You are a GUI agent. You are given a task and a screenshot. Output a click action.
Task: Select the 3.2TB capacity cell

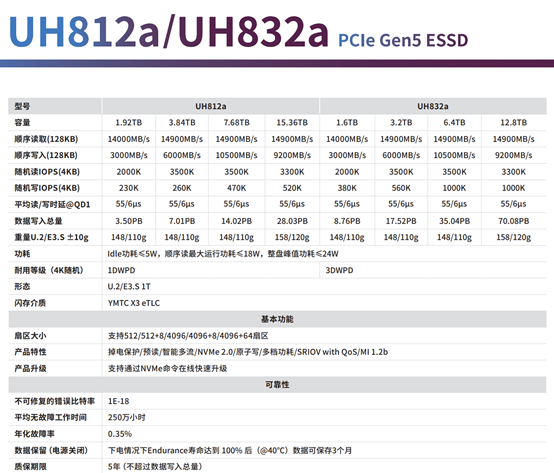[401, 123]
